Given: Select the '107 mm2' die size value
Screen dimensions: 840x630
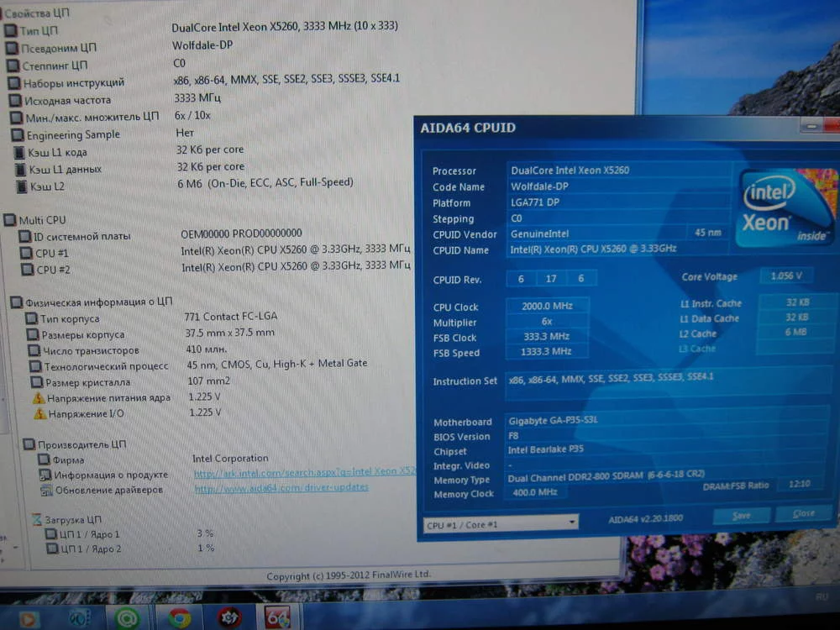Looking at the screenshot, I should coord(208,381).
